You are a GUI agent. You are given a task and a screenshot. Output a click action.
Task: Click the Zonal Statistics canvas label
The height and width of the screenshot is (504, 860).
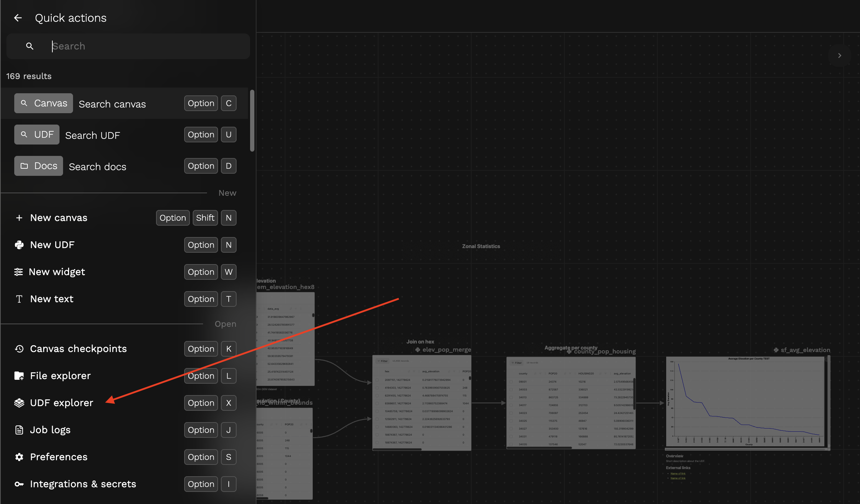click(x=481, y=246)
